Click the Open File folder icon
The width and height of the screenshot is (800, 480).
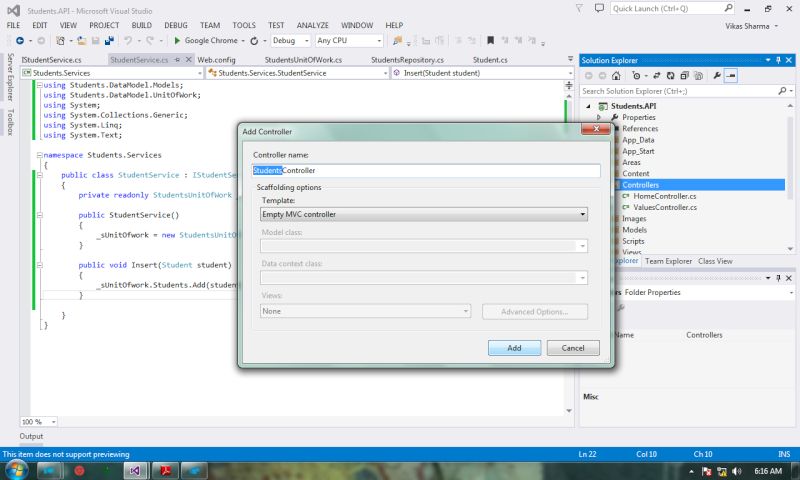pos(82,40)
